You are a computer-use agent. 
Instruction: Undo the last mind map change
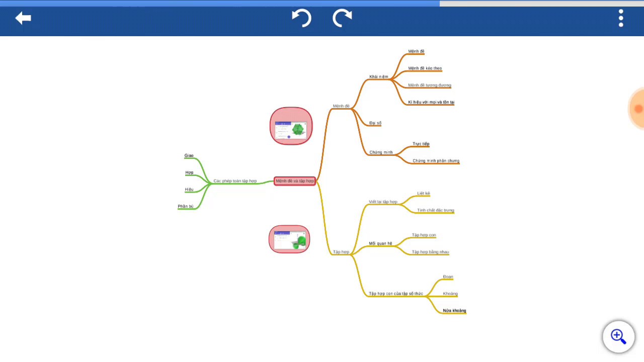point(302,18)
